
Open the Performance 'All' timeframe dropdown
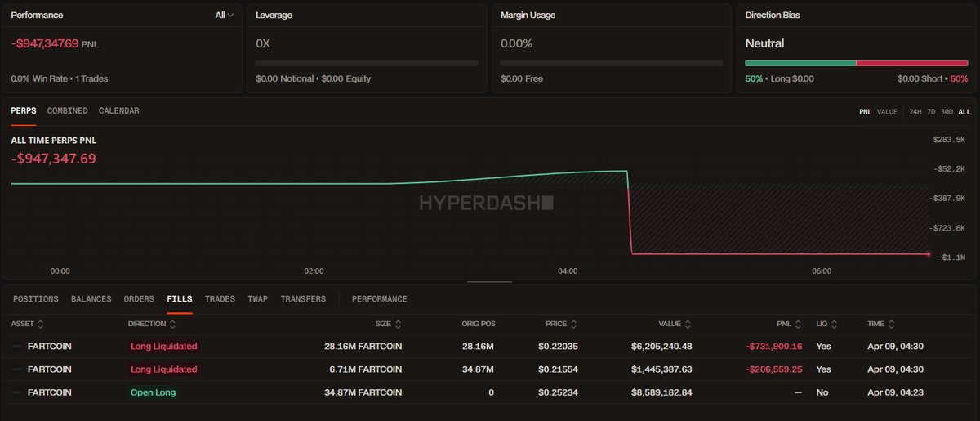tap(225, 15)
